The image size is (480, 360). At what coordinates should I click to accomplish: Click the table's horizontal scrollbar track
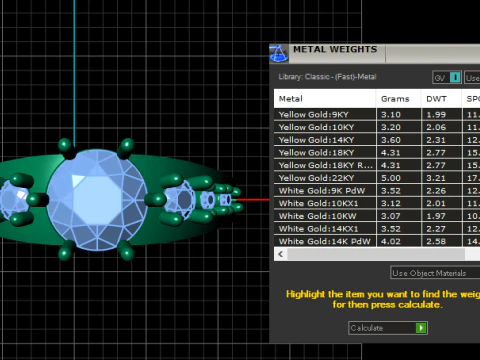377,254
